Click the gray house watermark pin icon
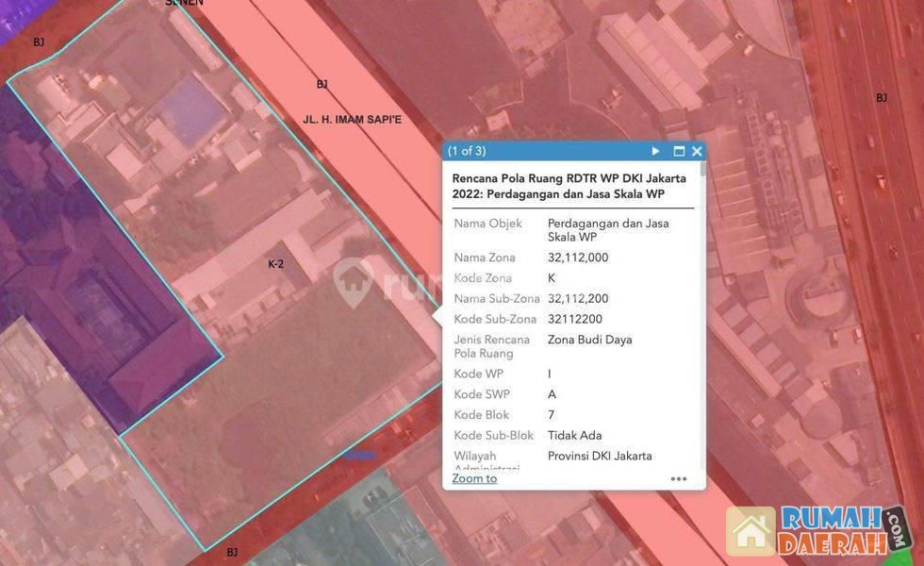924x566 pixels. tap(353, 282)
